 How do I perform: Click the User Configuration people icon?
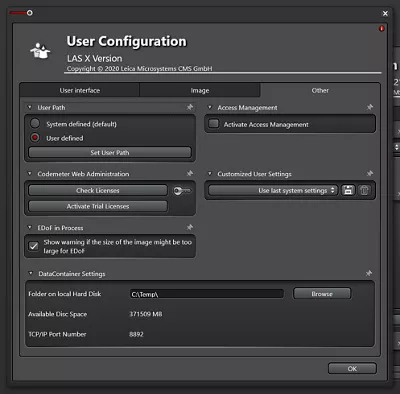click(x=40, y=51)
